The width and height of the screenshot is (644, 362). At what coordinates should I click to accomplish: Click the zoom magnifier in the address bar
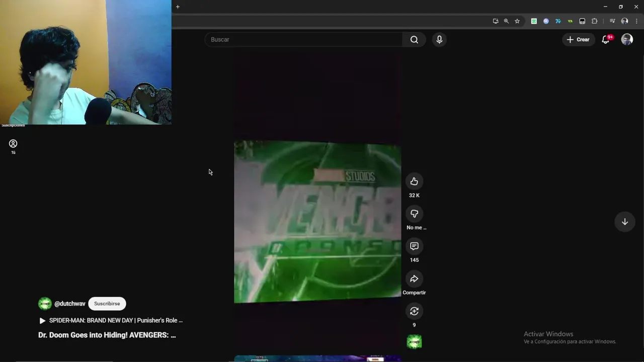(x=506, y=21)
